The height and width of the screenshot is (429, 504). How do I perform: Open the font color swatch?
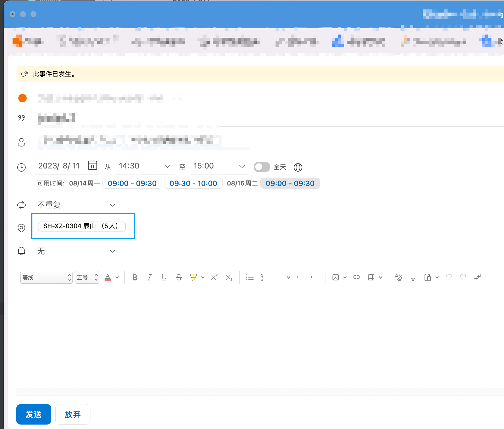point(108,277)
